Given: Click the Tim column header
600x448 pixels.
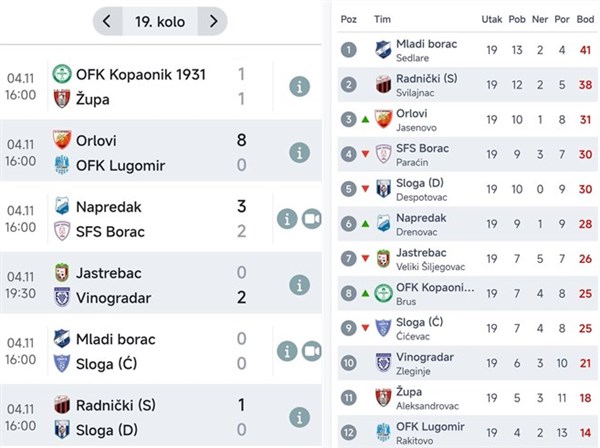Looking at the screenshot, I should (382, 18).
